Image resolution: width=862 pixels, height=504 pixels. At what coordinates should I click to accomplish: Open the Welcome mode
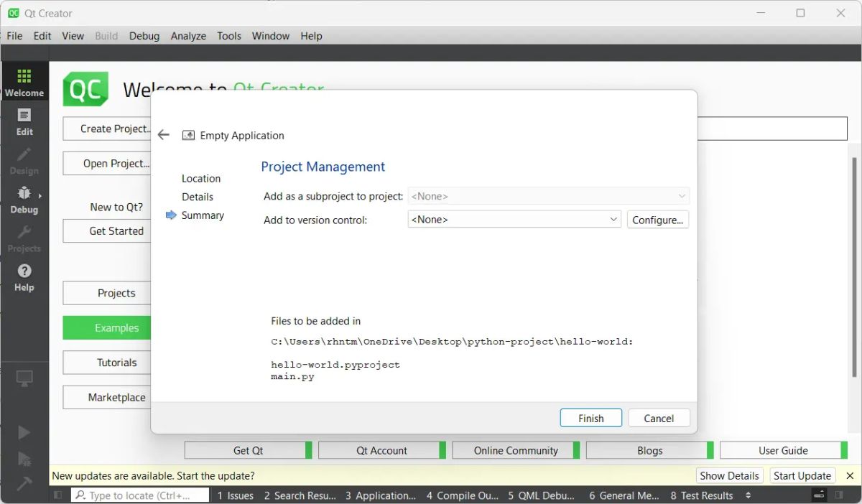click(x=24, y=83)
